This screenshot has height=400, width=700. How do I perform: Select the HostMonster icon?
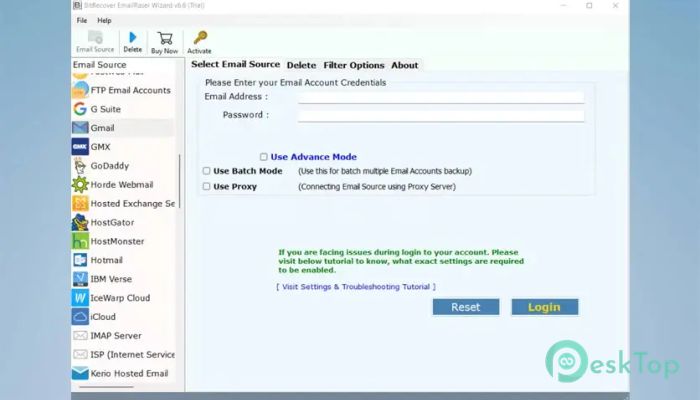(x=80, y=241)
